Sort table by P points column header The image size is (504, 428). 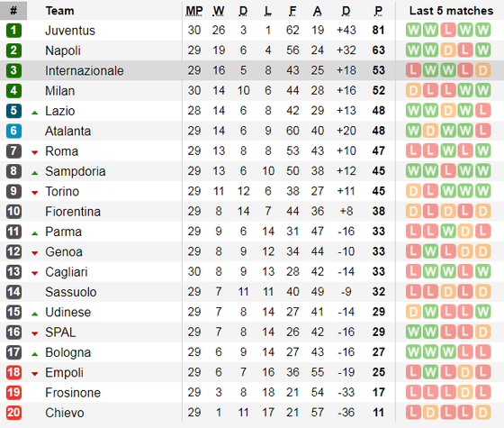tap(378, 11)
